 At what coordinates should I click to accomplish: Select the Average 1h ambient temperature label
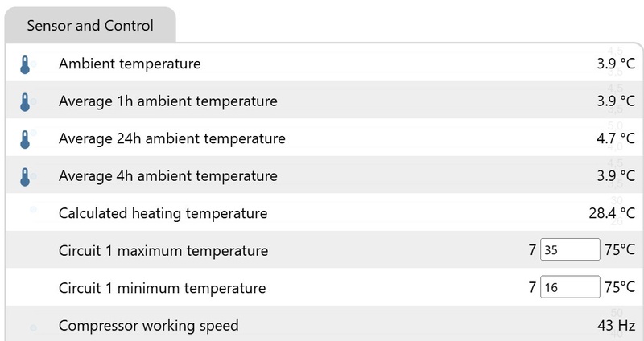click(x=167, y=101)
